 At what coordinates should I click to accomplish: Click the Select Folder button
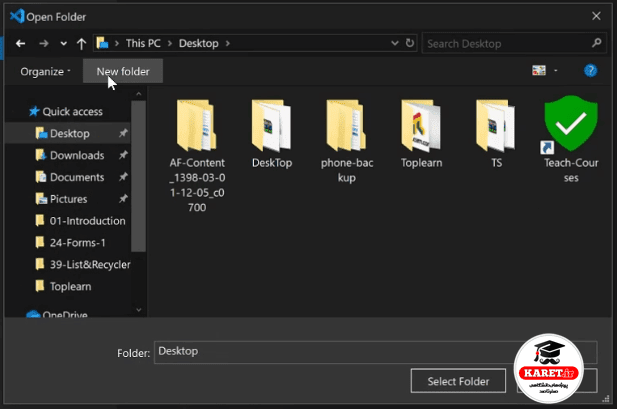(458, 381)
